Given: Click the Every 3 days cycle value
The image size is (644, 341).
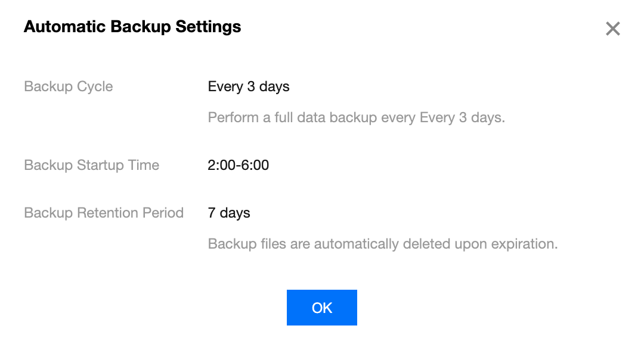Looking at the screenshot, I should tap(249, 86).
